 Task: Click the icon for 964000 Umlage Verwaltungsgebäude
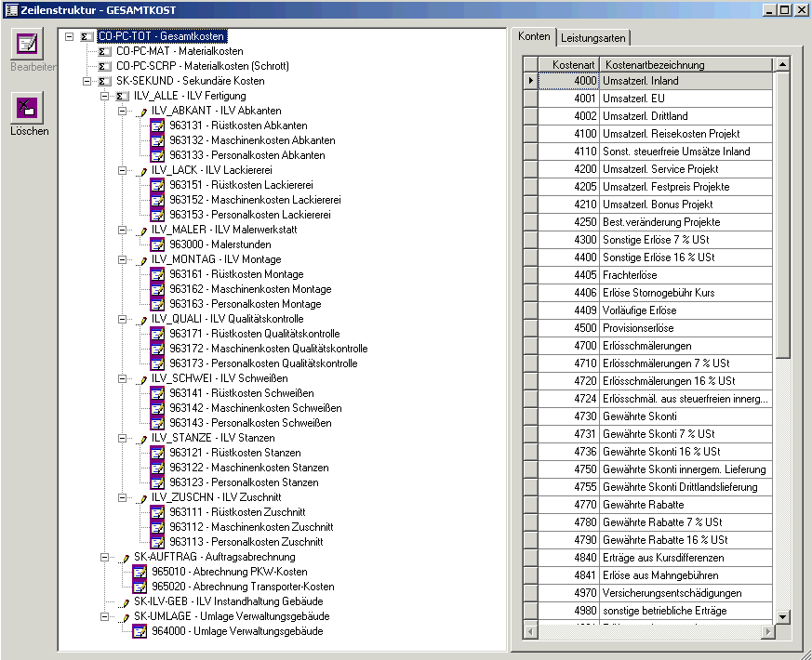point(140,631)
